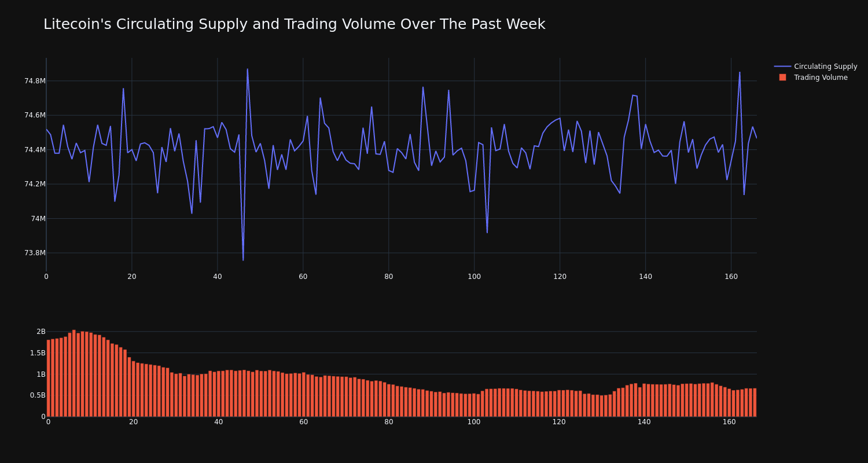
Task: Click the highest supply peak near index 47
Action: click(248, 69)
